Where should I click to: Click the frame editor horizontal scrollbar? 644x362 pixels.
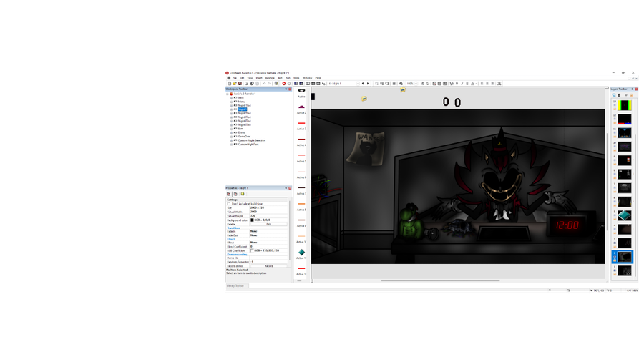tap(440, 280)
